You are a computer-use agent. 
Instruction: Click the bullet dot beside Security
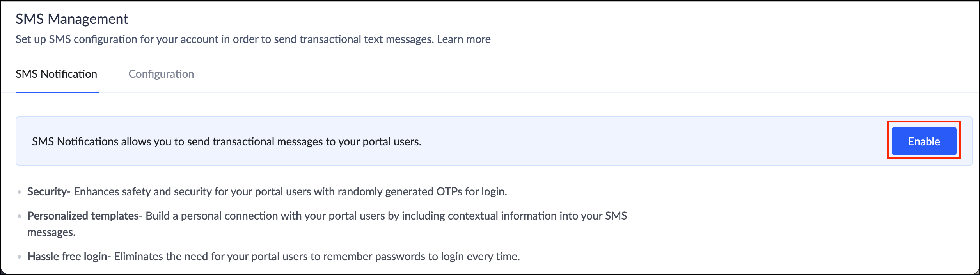coord(19,192)
